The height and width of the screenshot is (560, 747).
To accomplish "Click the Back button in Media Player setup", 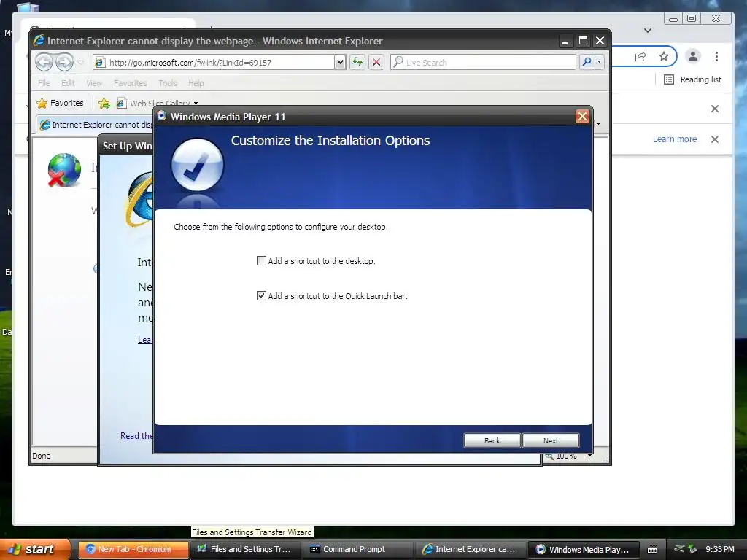I will pos(492,440).
